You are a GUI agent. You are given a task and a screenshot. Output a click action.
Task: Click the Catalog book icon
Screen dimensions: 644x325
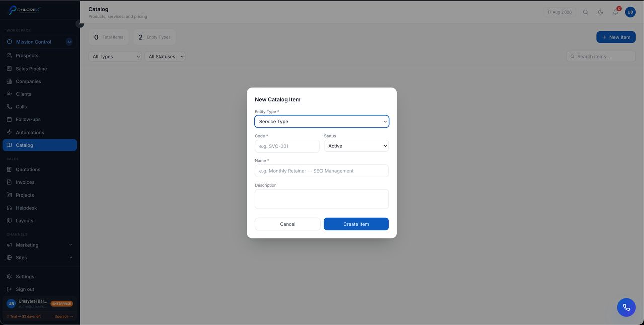[9, 145]
